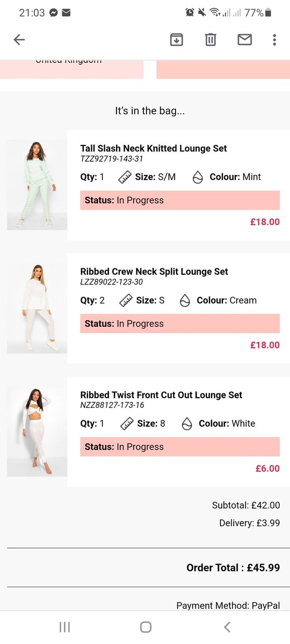This screenshot has width=290, height=644.
Task: Open Ribbed Crew Neck Split Lounge Set
Action: click(x=154, y=272)
